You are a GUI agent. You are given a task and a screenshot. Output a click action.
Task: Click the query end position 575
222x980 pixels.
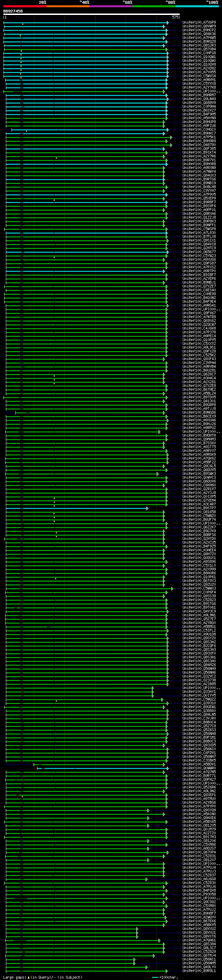click(175, 17)
